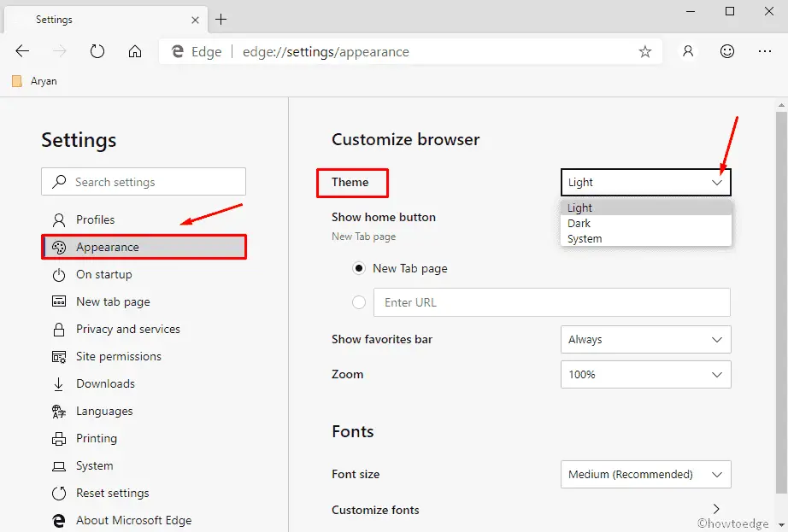Click the browser Refresh icon
The image size is (788, 532).
pyautogui.click(x=97, y=51)
